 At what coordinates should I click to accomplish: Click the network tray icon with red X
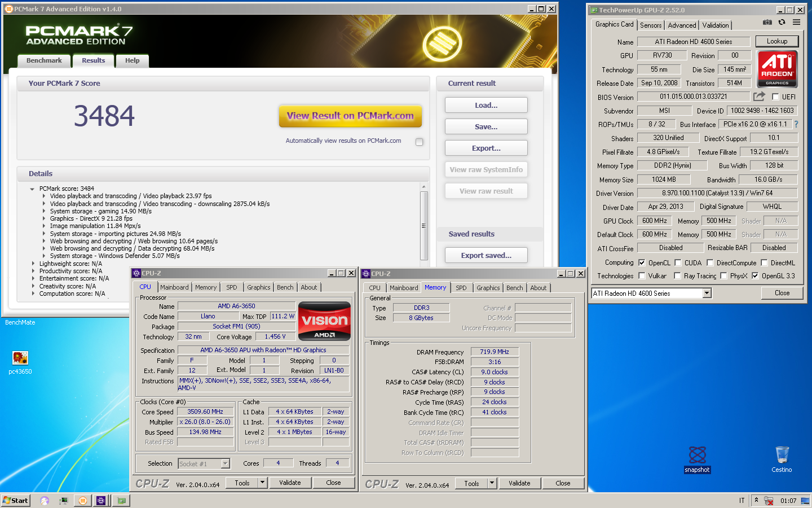pos(769,500)
